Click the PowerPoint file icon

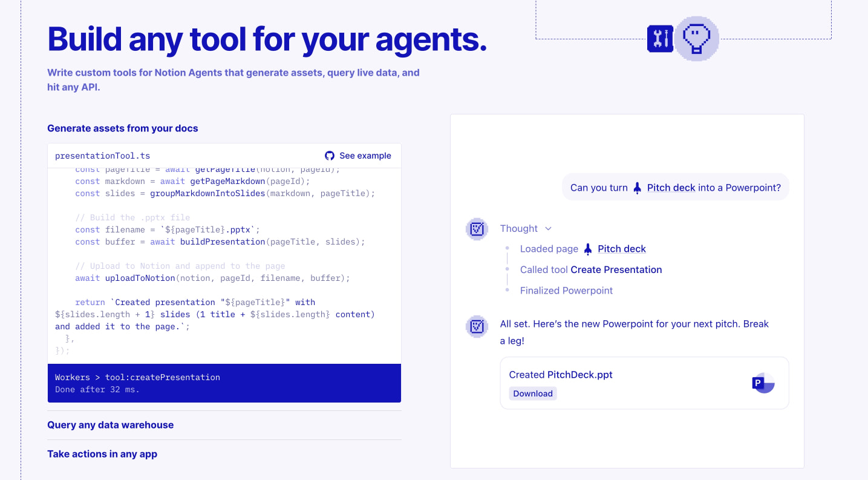(763, 383)
